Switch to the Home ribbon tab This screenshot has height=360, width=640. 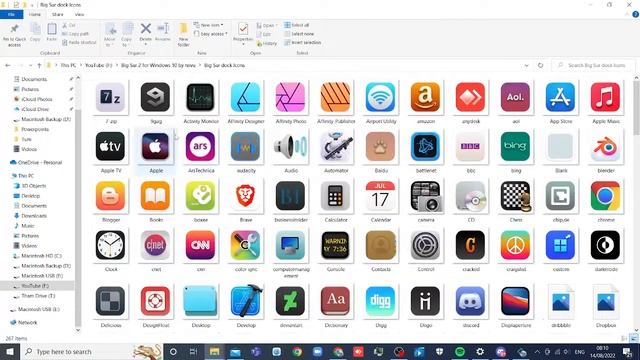(x=35, y=14)
